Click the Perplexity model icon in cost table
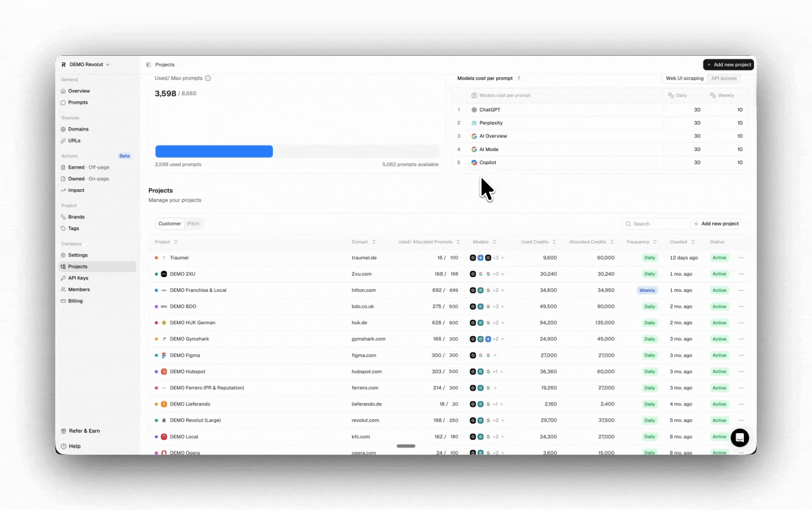 (474, 123)
